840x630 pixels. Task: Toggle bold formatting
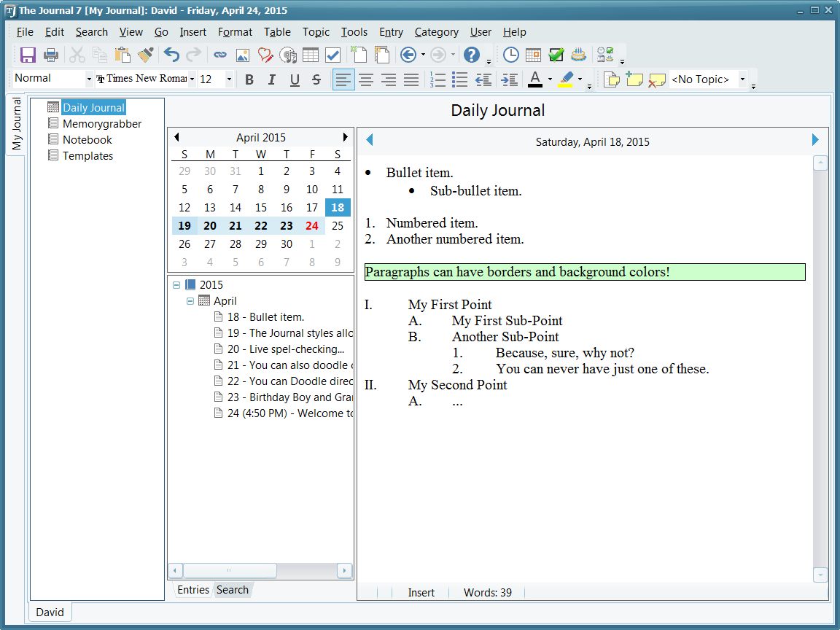249,79
